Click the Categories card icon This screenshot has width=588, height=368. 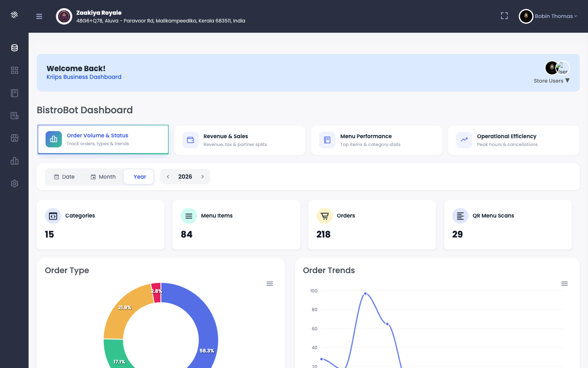tap(53, 216)
